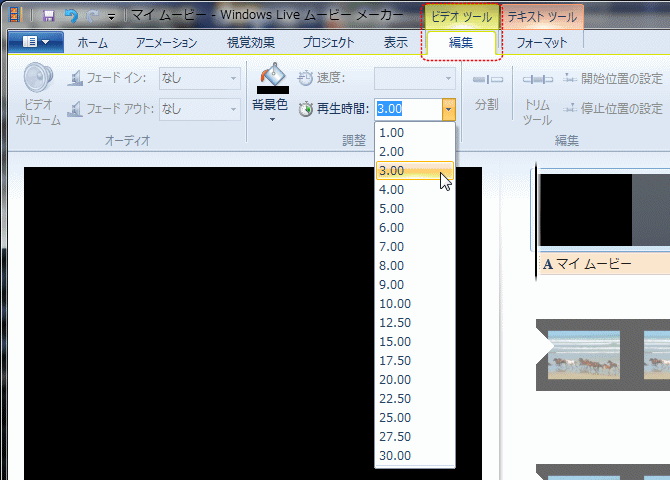Screen dimensions: 670x480
Task: Collapse the duration dropdown arrow
Action: (449, 108)
